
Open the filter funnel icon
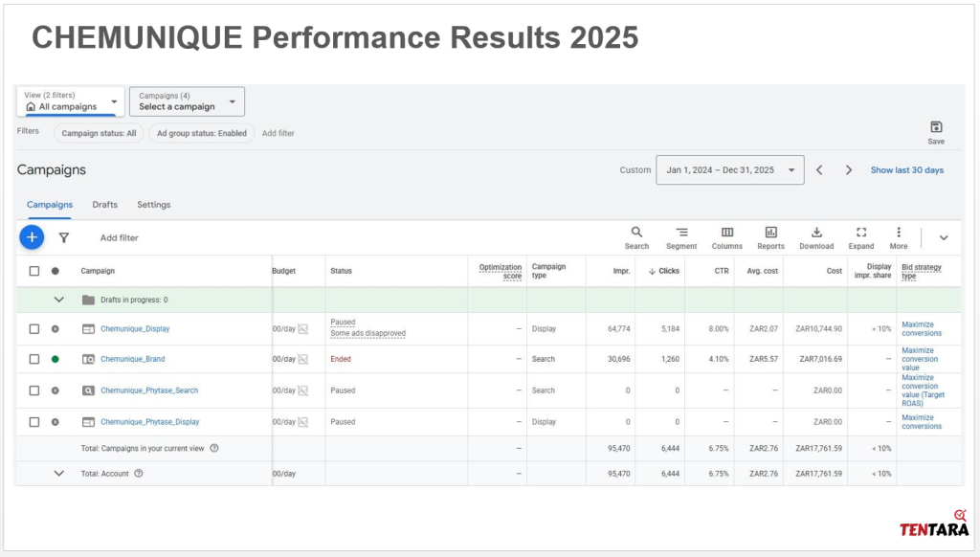64,237
